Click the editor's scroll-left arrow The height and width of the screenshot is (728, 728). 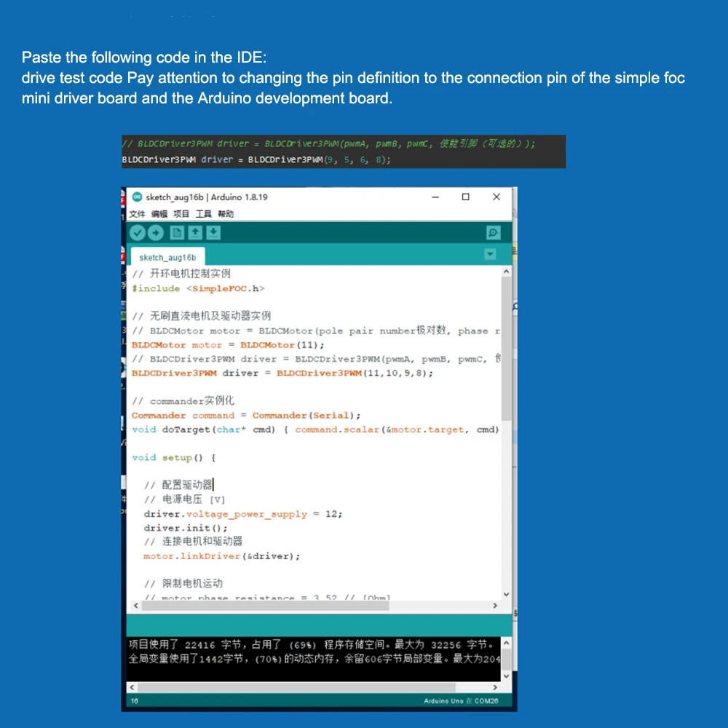[135, 606]
